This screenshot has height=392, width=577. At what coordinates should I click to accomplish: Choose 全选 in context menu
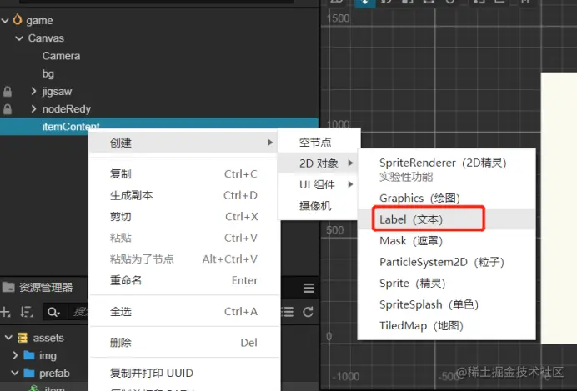(183, 312)
